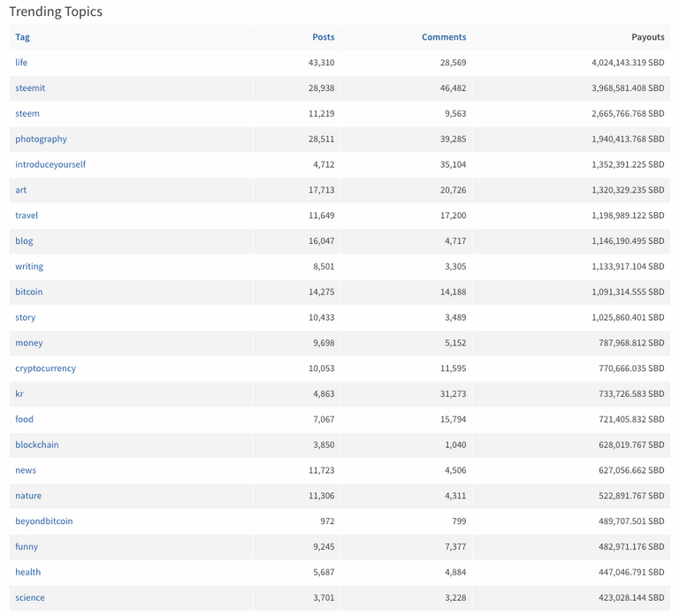This screenshot has width=679, height=616.
Task: Open the funny tag page
Action: [27, 547]
